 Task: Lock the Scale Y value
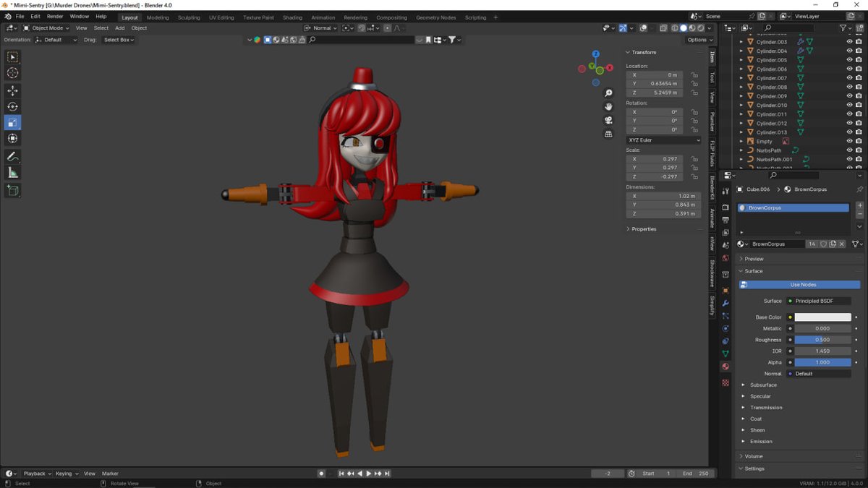(x=694, y=168)
